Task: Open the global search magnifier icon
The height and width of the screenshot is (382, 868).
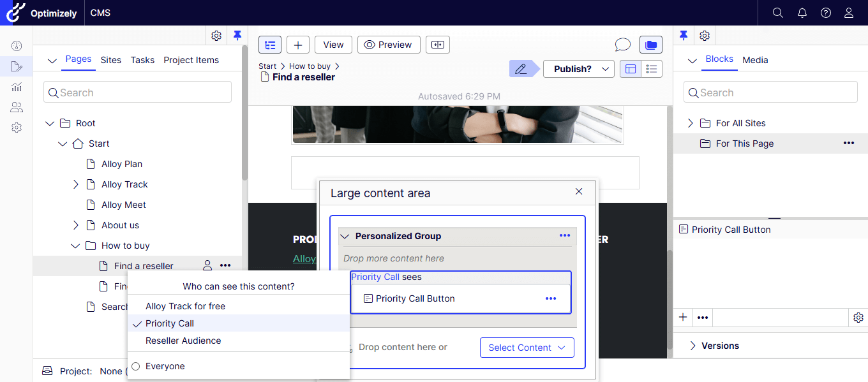Action: point(777,13)
